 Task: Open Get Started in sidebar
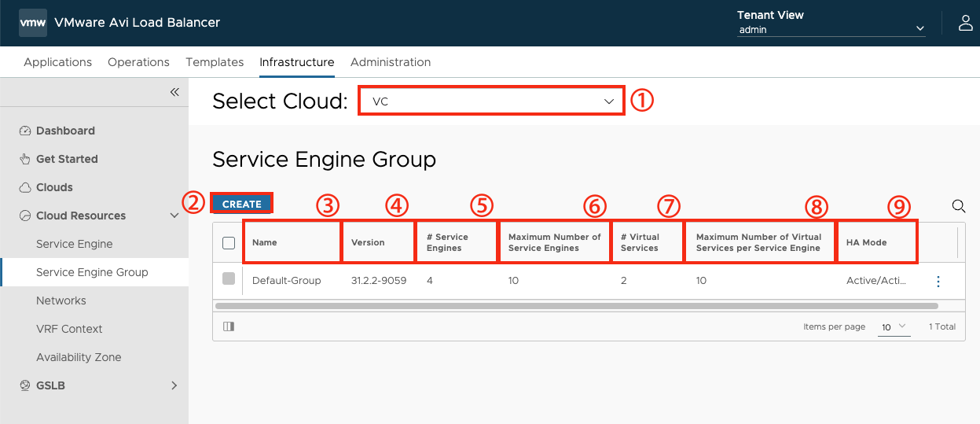(67, 159)
